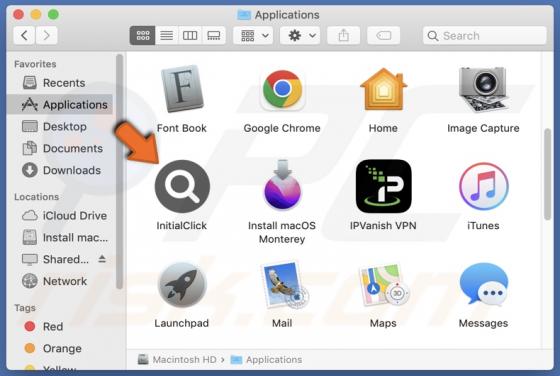Click the "Font Book" label text
This screenshot has height=376, width=560.
pyautogui.click(x=182, y=128)
